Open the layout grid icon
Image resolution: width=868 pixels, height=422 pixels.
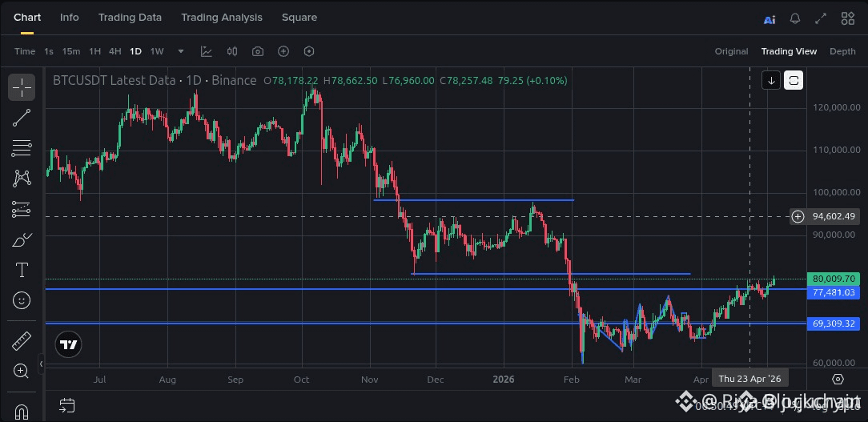(847, 18)
